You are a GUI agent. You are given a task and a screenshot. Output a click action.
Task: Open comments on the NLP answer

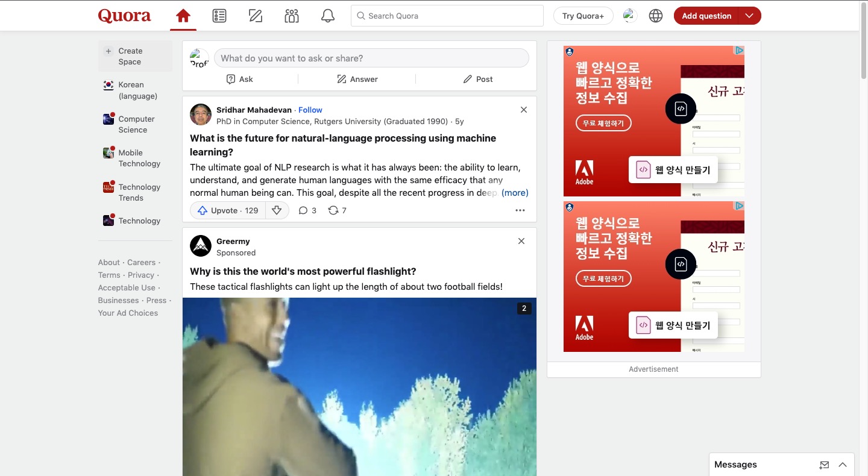coord(307,210)
